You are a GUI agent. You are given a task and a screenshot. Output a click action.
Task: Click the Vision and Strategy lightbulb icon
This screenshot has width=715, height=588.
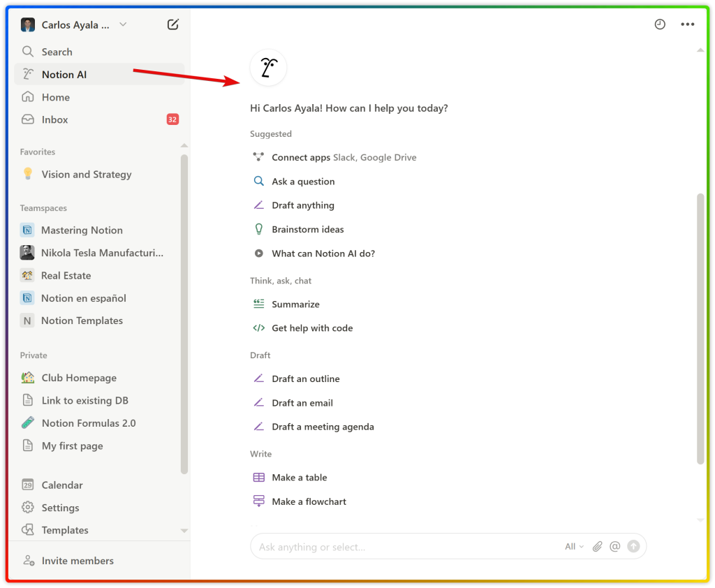pyautogui.click(x=28, y=174)
